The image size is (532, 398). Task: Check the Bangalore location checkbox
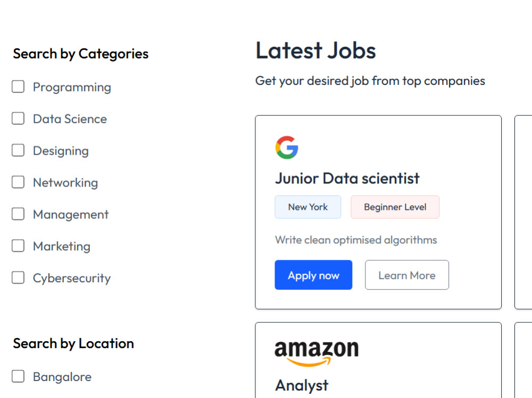[x=18, y=376]
